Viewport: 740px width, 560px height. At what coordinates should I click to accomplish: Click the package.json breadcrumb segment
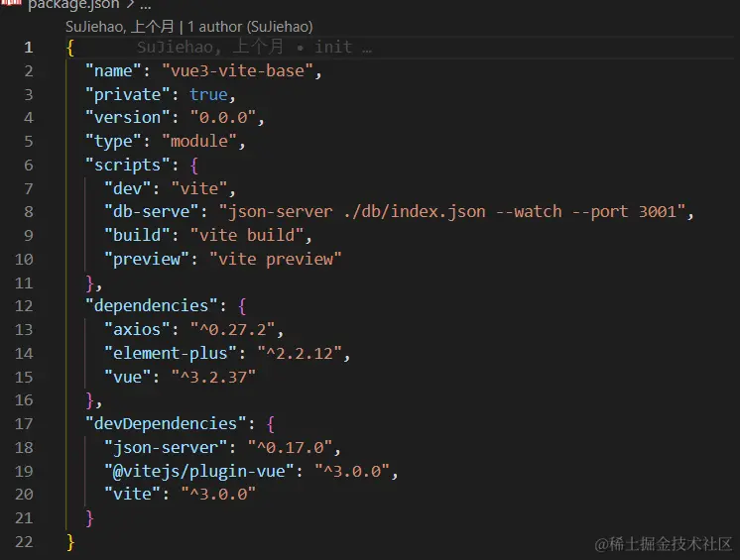73,5
